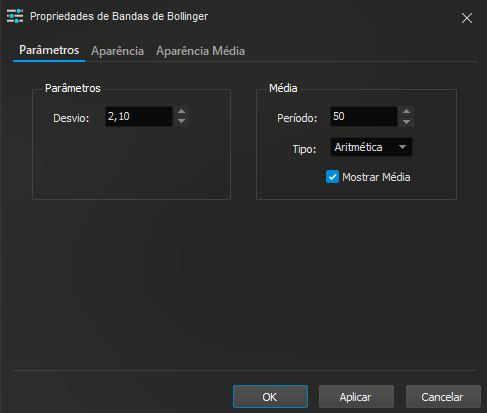The image size is (487, 413).
Task: Increment Período using the up arrow
Action: click(406, 111)
